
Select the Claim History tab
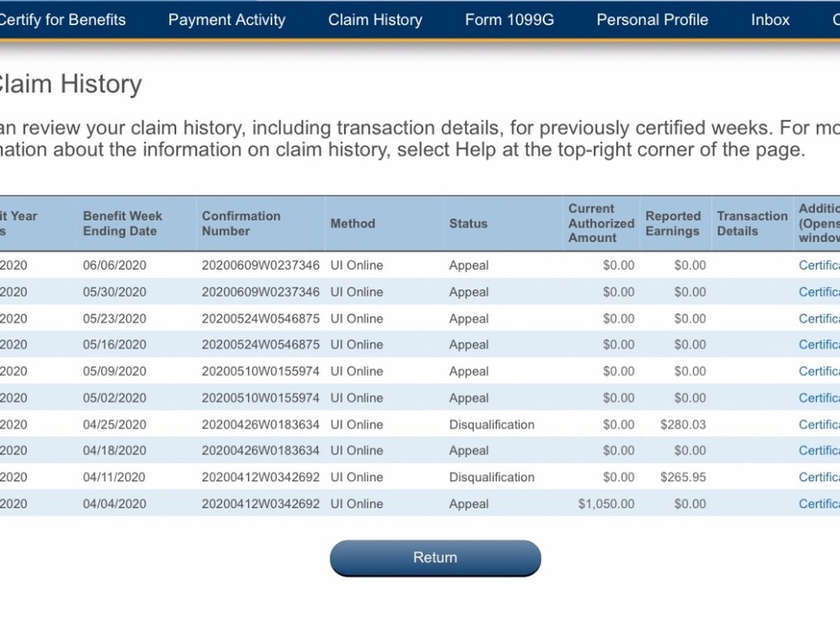point(375,20)
